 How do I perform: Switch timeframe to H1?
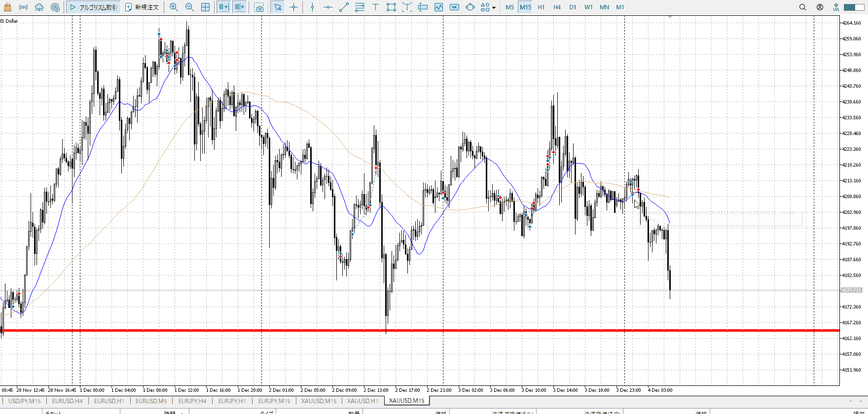[x=541, y=7]
